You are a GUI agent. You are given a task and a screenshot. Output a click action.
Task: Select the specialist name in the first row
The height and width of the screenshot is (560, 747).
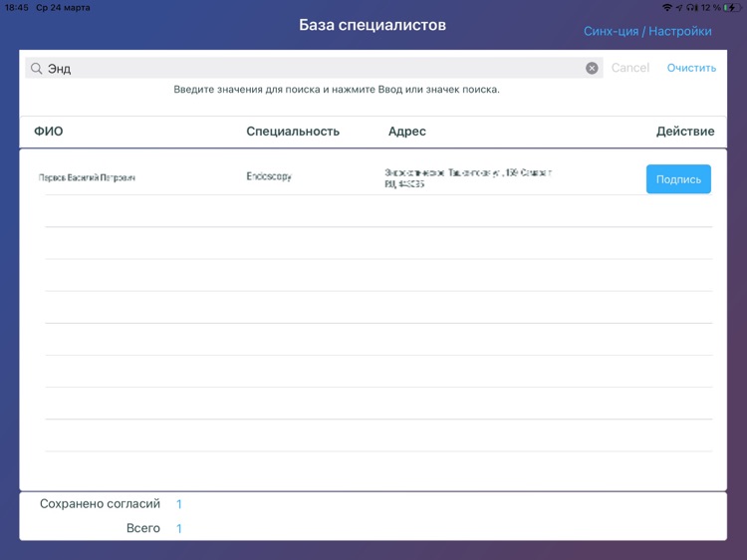click(87, 177)
